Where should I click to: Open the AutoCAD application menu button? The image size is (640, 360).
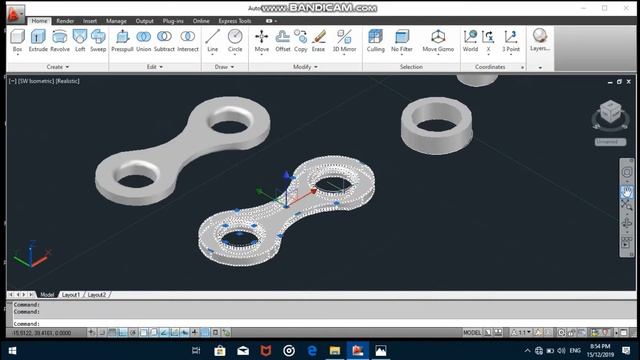[x=16, y=14]
